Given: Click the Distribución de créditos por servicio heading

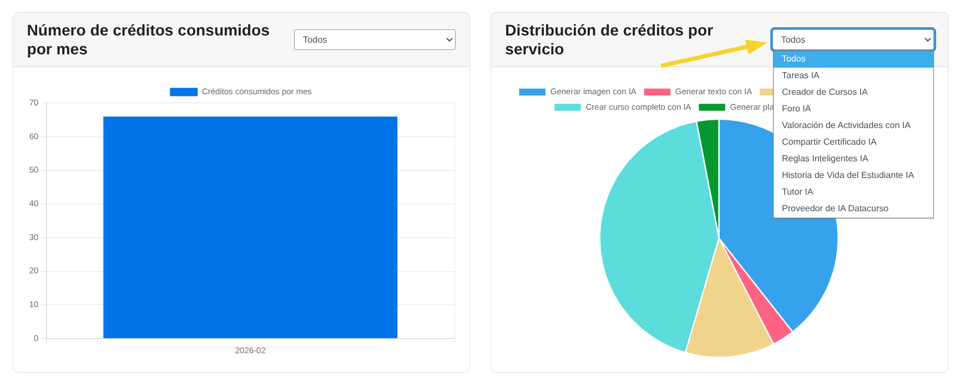Looking at the screenshot, I should [x=609, y=40].
